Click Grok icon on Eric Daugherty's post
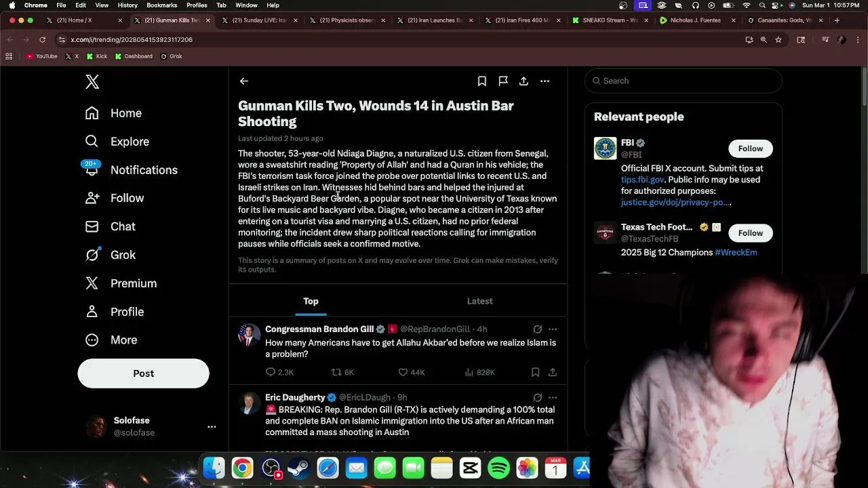Screen dimensions: 868x488 pyautogui.click(x=537, y=398)
